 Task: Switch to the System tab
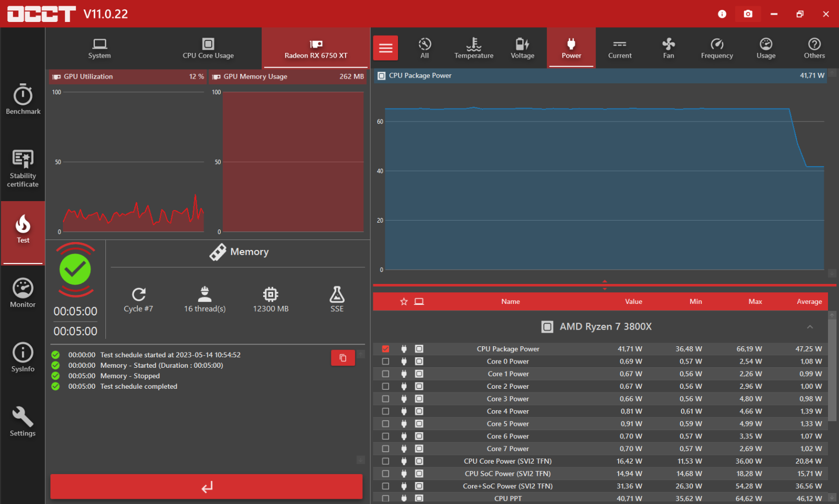(99, 48)
